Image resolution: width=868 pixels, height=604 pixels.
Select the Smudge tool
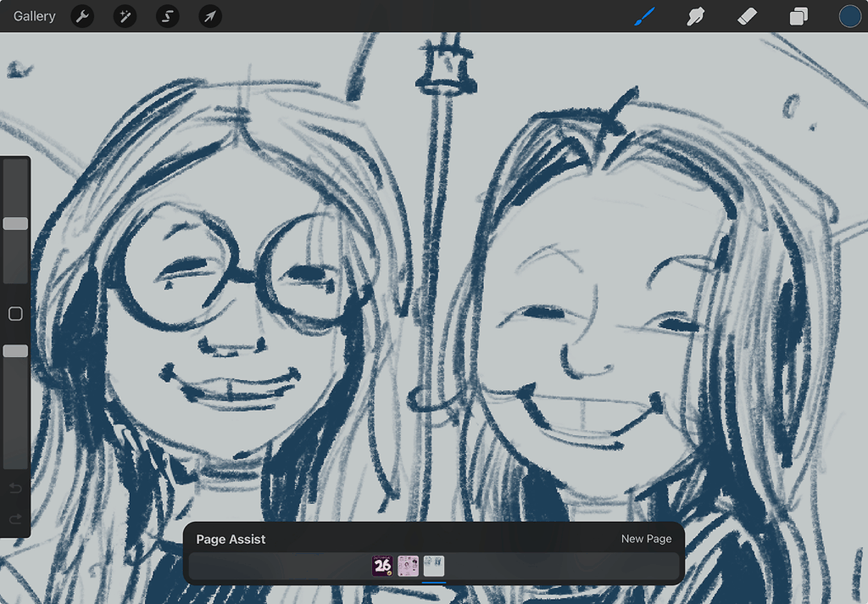coord(696,16)
